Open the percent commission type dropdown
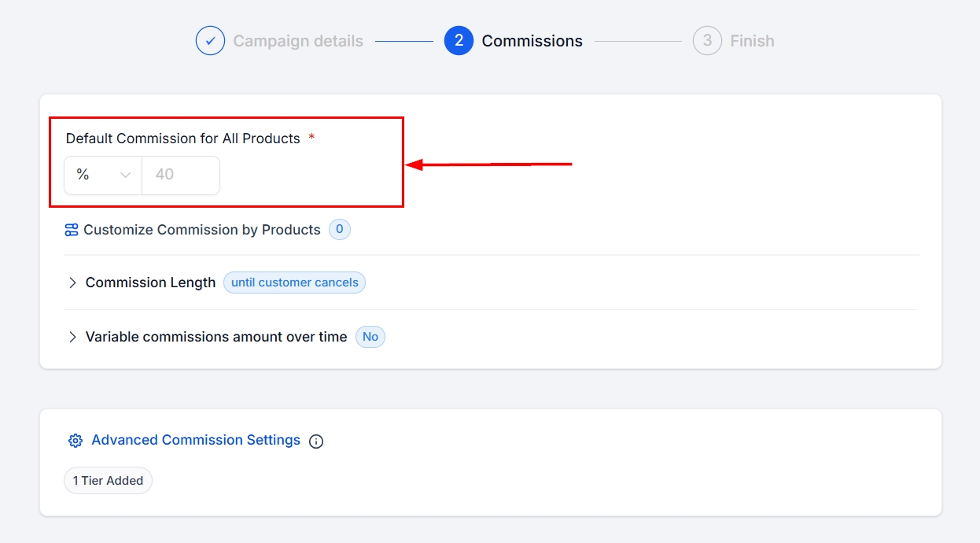Image resolution: width=980 pixels, height=543 pixels. coord(103,175)
